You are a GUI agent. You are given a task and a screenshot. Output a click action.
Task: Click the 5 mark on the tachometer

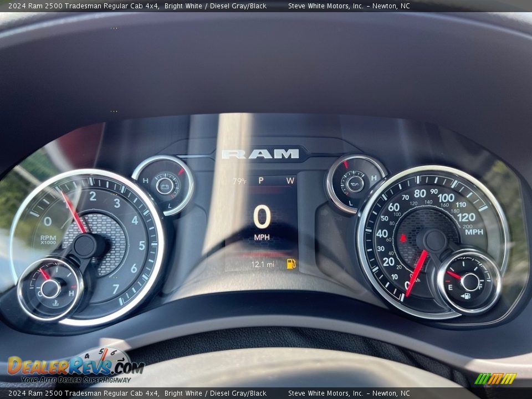pyautogui.click(x=142, y=245)
